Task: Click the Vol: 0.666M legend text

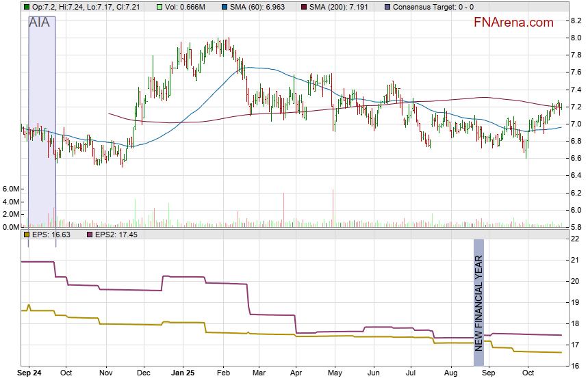Action: click(x=186, y=7)
